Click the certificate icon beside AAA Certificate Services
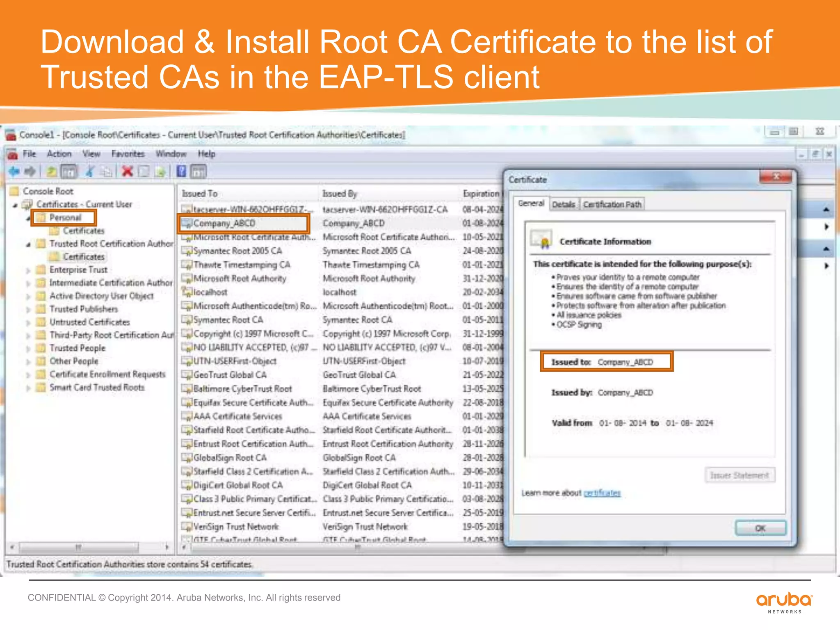 pyautogui.click(x=187, y=416)
